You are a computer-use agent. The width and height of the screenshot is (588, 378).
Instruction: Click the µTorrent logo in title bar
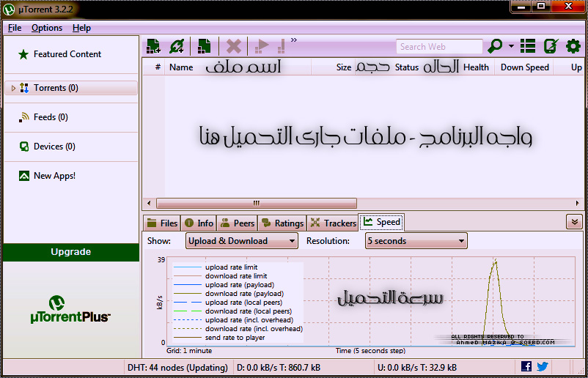(x=9, y=10)
